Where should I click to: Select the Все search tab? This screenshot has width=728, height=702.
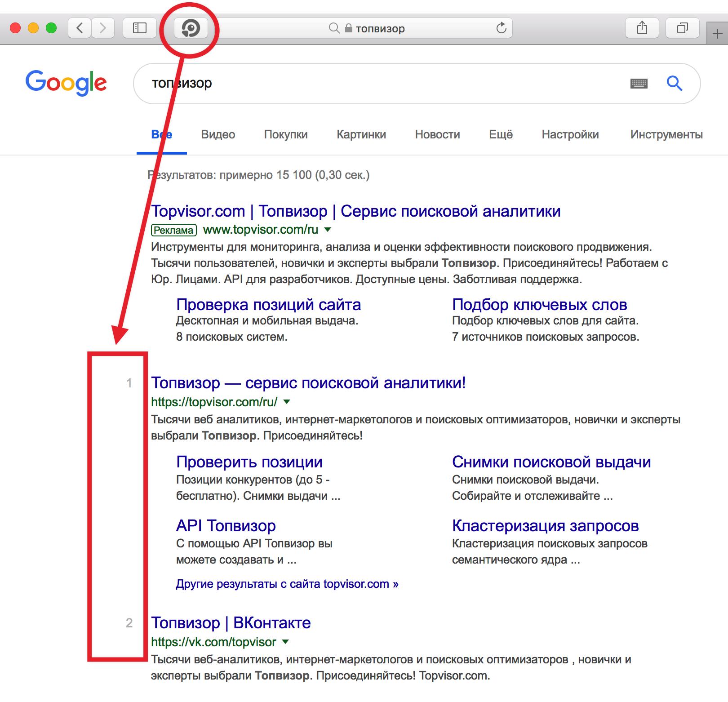[x=162, y=134]
